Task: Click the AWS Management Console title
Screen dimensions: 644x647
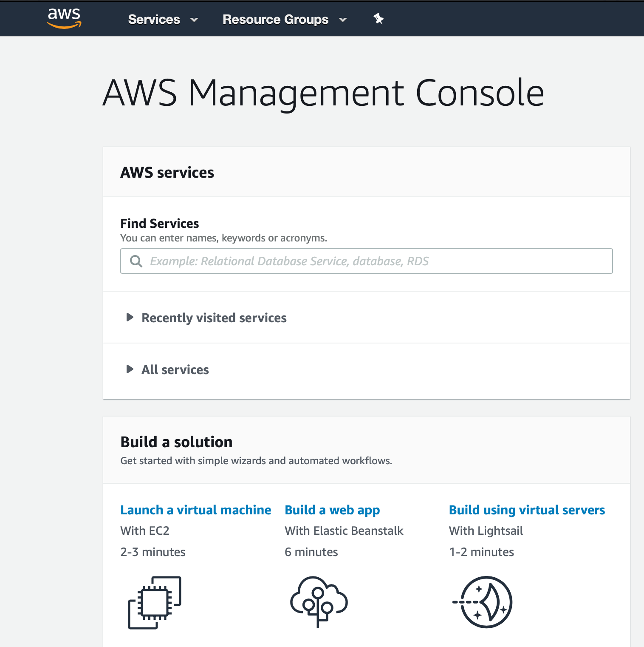Action: tap(323, 93)
